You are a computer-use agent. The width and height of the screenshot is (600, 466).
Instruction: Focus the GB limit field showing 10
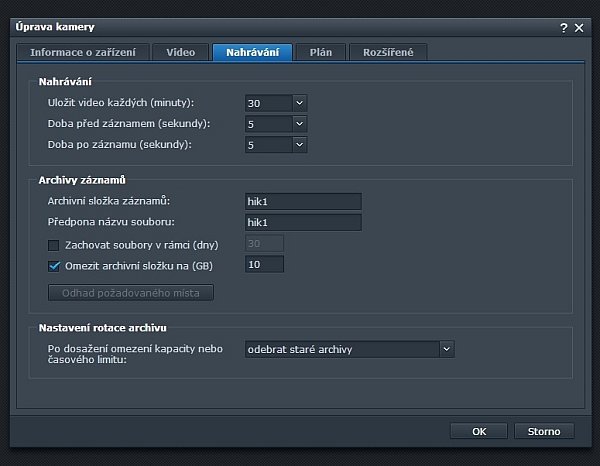pyautogui.click(x=264, y=264)
